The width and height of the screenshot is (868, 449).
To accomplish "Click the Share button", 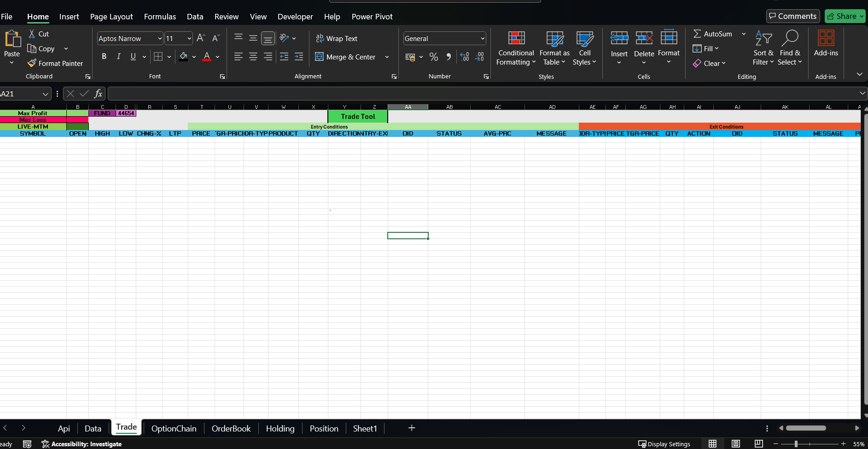I will click(845, 16).
